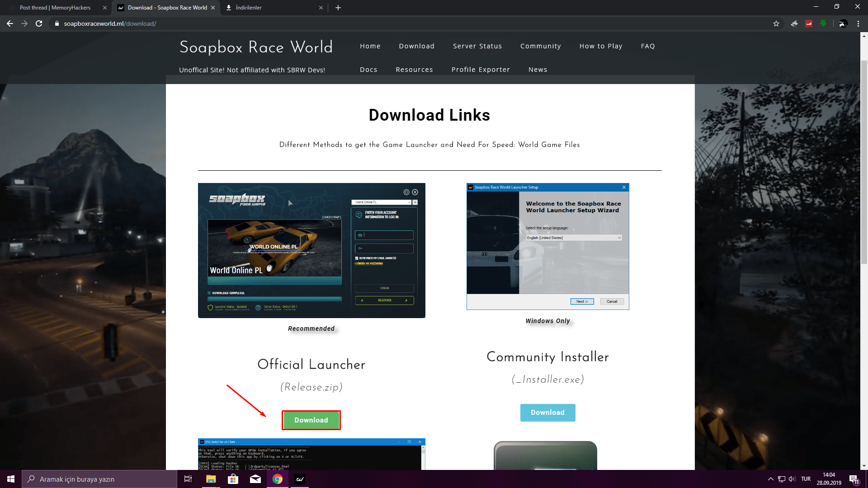Click the Windows search box
This screenshot has width=868, height=488.
pyautogui.click(x=99, y=479)
